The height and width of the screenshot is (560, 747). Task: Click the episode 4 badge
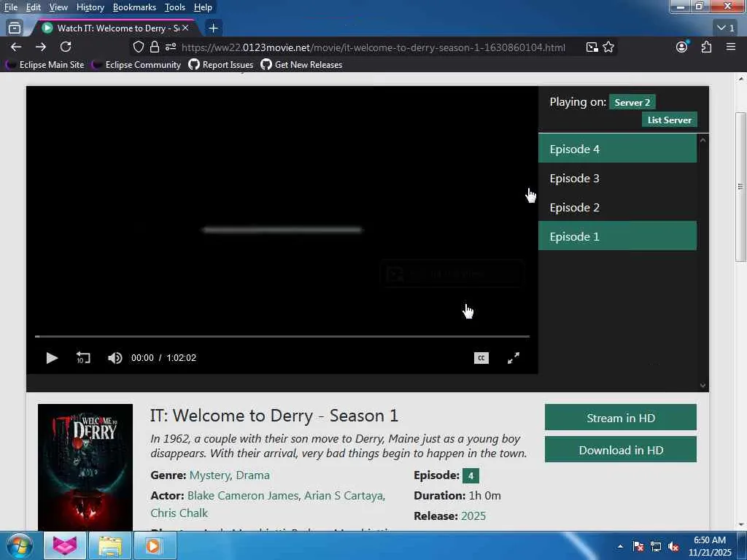[x=471, y=475]
